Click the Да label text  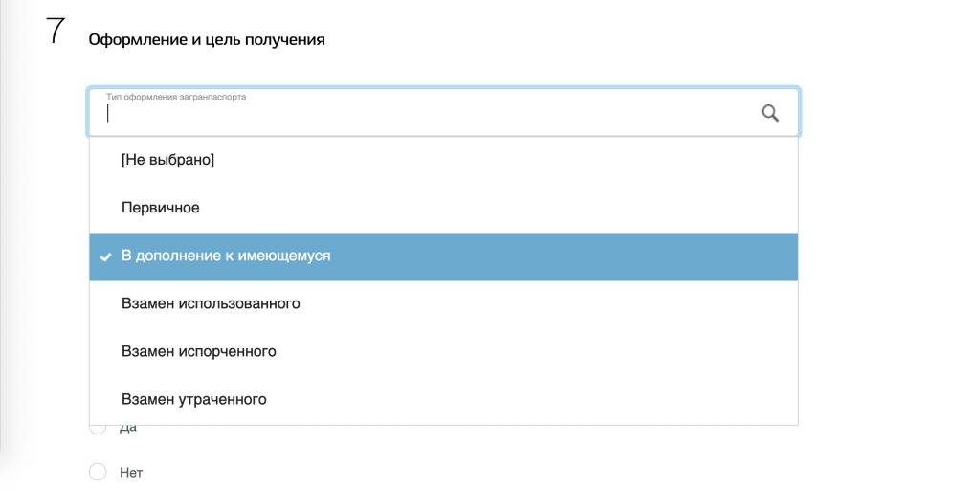127,430
